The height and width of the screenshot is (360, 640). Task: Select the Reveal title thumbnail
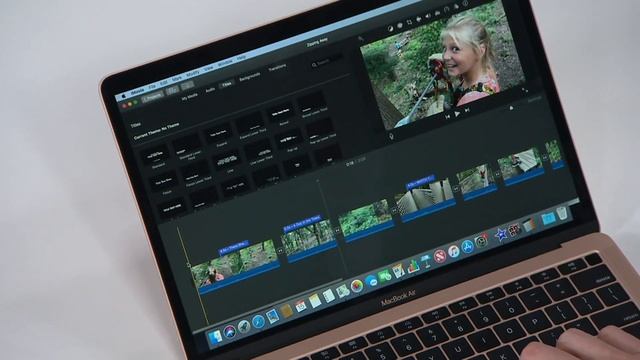click(281, 111)
